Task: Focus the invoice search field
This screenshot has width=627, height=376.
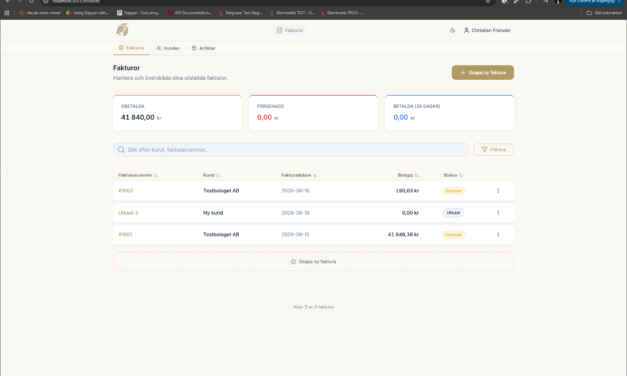Action: 291,150
